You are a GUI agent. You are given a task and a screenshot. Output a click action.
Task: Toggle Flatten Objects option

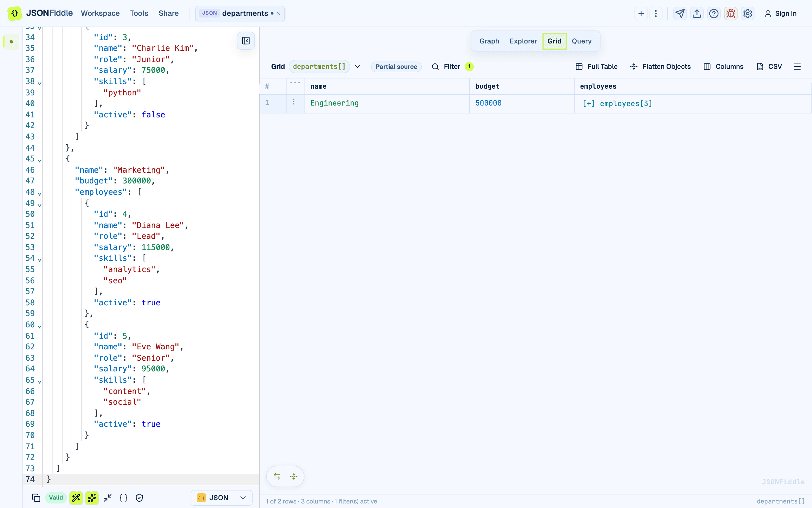point(661,67)
